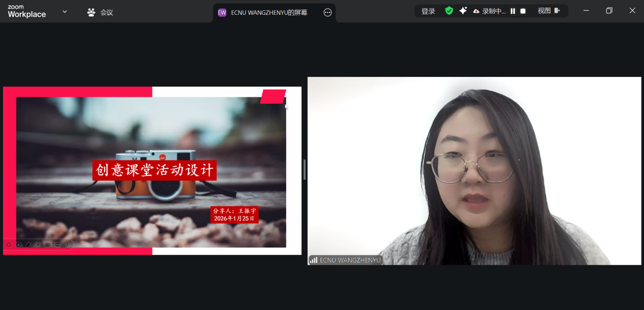Open the shared screen tab options ellipsis
The image size is (644, 310).
click(327, 13)
